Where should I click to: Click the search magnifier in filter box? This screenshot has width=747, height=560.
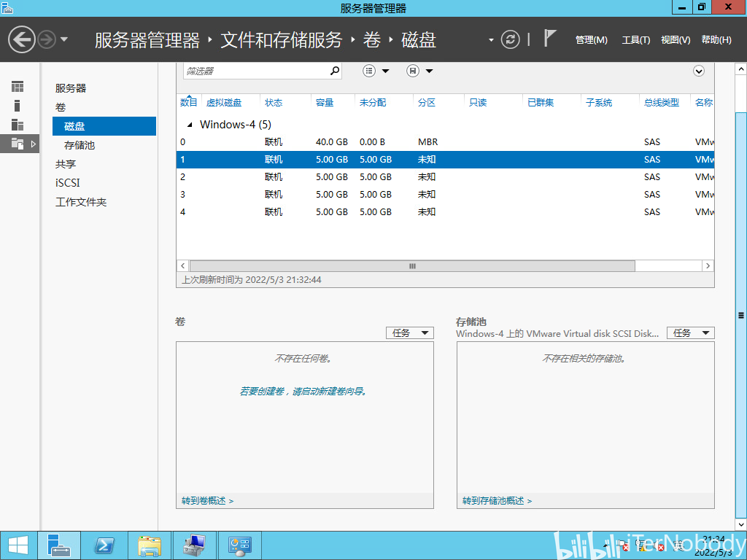coord(335,71)
